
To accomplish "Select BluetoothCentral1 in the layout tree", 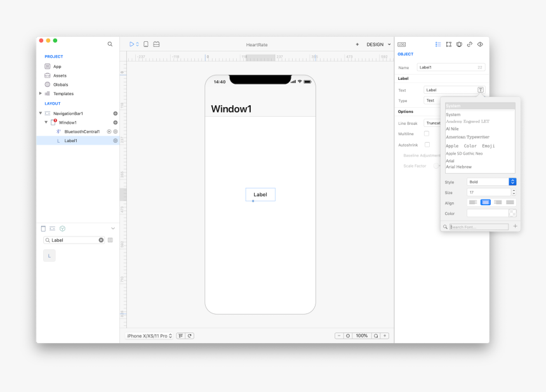I will tap(82, 131).
